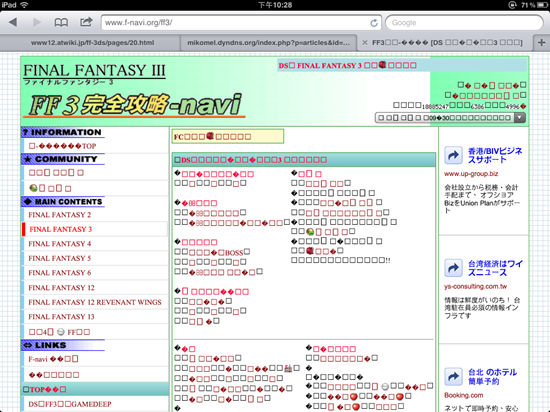Click the 台湾経済はワイズニュース ad arrow icon

click(x=453, y=268)
